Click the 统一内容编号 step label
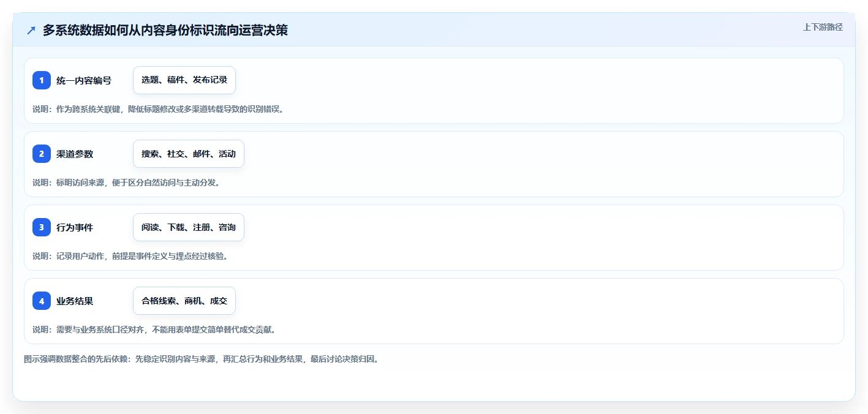The height and width of the screenshot is (414, 868). [x=84, y=80]
